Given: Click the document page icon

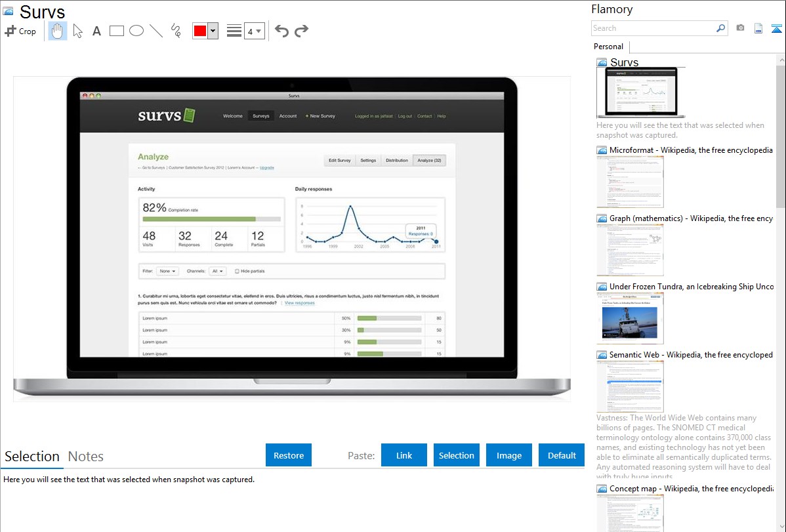Looking at the screenshot, I should [758, 28].
